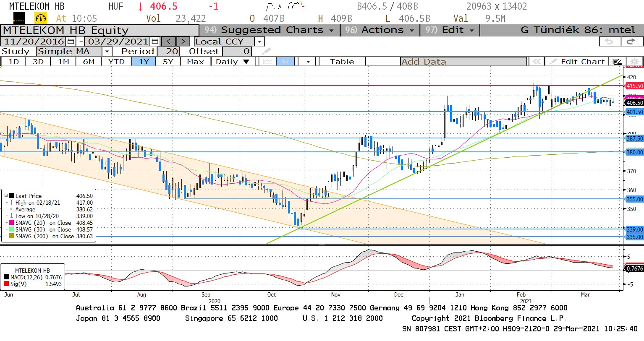Open the start date calendar picker
The width and height of the screenshot is (644, 341).
71,42
